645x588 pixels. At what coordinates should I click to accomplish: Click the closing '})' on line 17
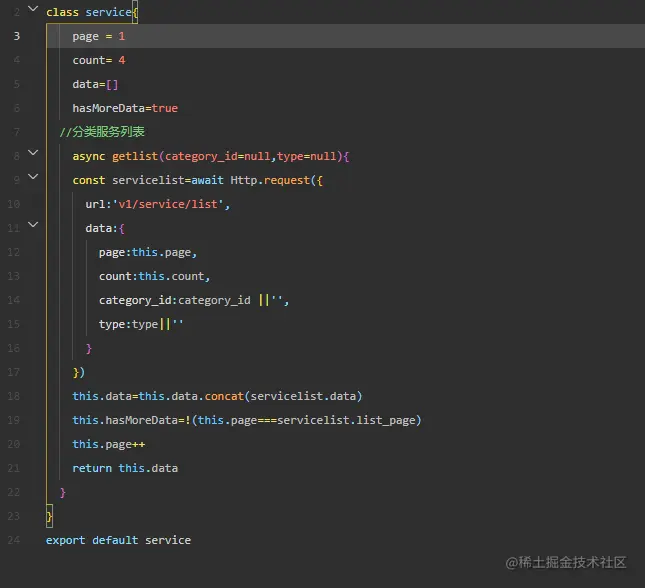(x=79, y=372)
